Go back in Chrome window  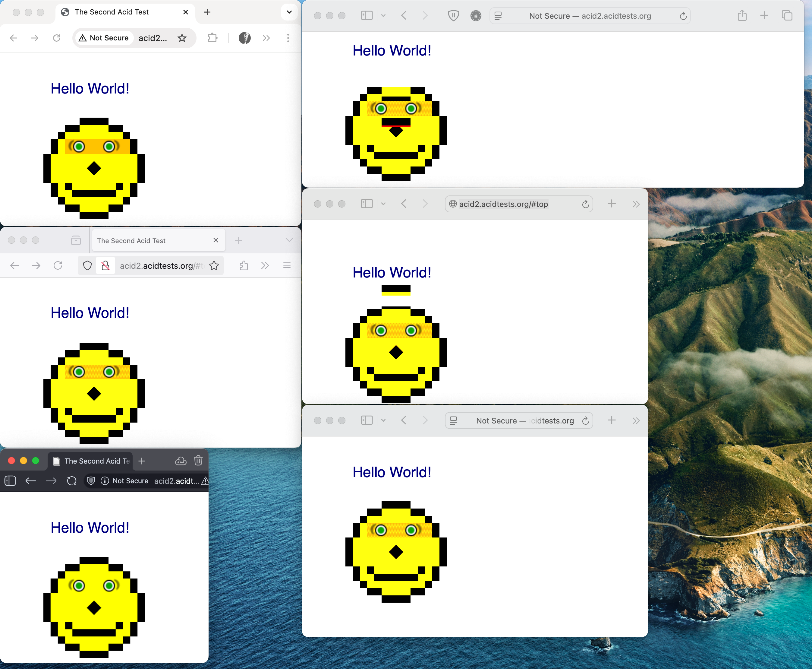tap(14, 38)
